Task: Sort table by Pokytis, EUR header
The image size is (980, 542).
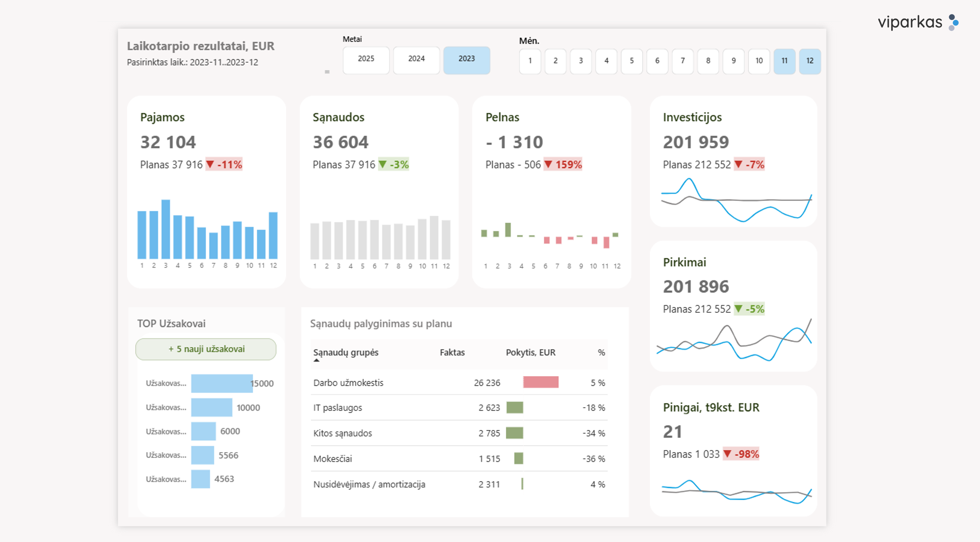Action: pos(530,353)
